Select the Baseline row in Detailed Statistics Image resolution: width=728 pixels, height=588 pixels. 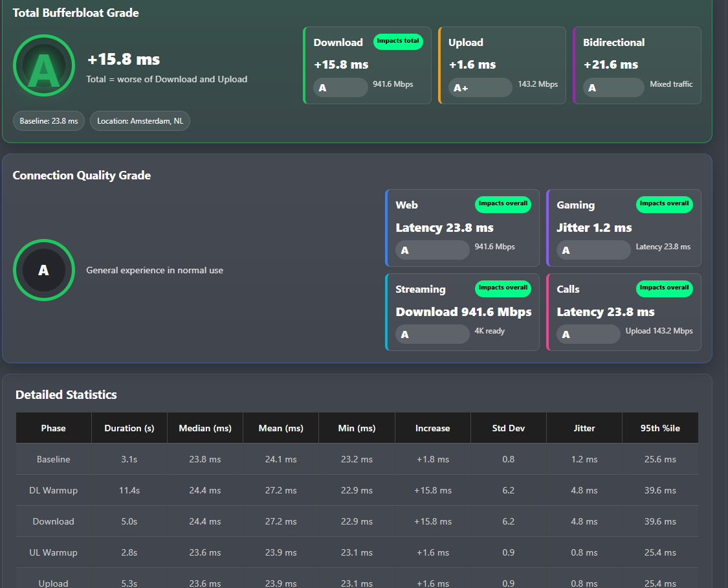coord(357,459)
